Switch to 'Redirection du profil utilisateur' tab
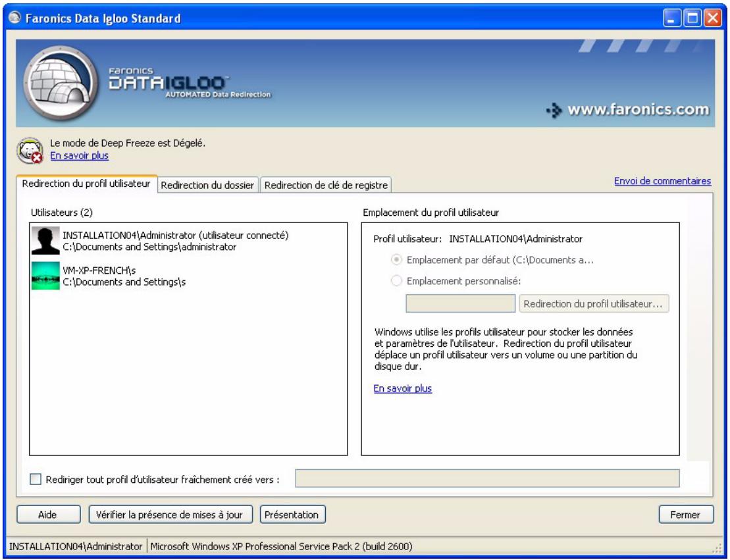Screen dimensions: 730x560 pos(86,184)
